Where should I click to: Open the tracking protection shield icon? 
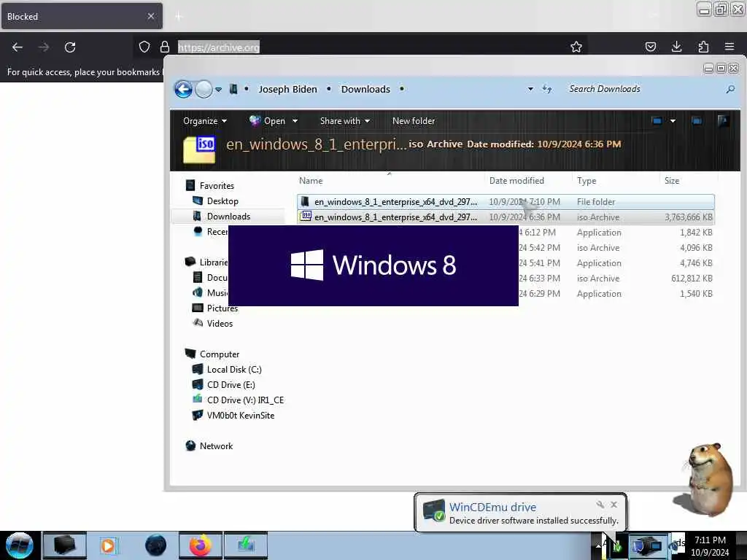[144, 47]
